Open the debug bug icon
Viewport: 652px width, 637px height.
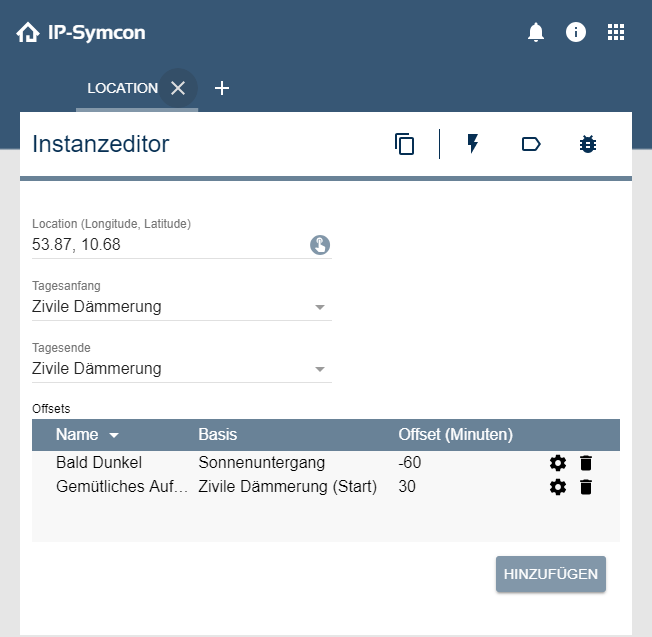tap(588, 144)
